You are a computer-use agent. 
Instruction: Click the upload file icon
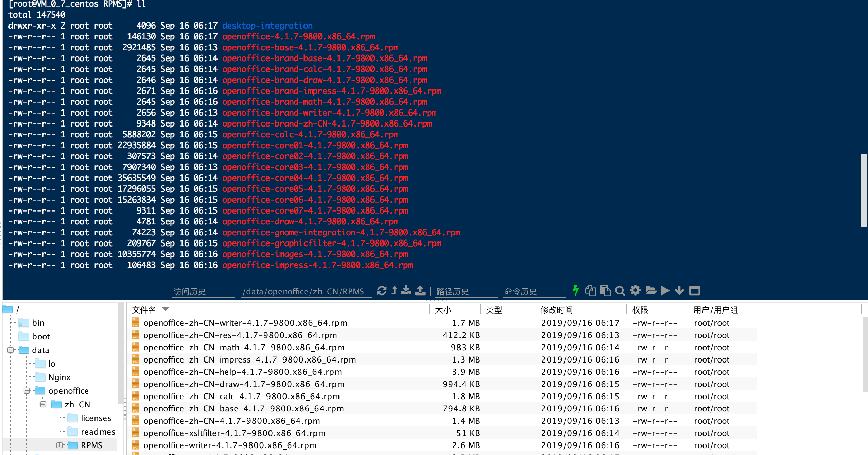click(420, 290)
